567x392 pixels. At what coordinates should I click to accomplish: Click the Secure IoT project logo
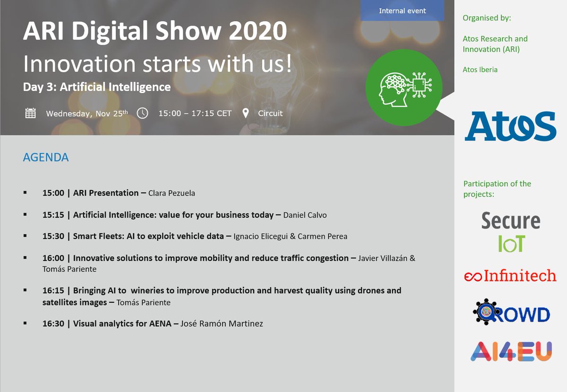pyautogui.click(x=511, y=231)
